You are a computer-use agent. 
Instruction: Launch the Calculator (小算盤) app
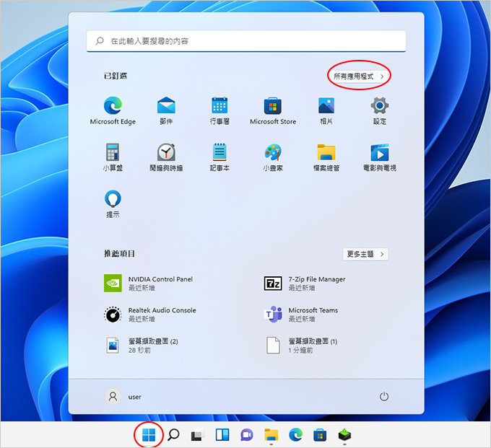pyautogui.click(x=113, y=157)
